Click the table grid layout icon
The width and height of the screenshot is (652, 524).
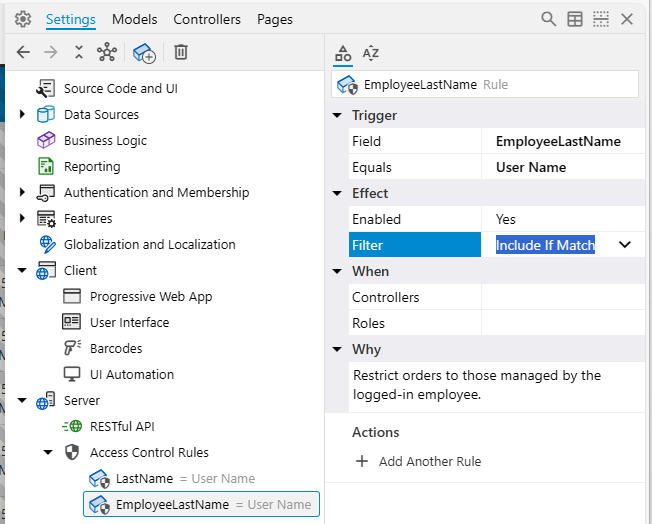pos(575,19)
